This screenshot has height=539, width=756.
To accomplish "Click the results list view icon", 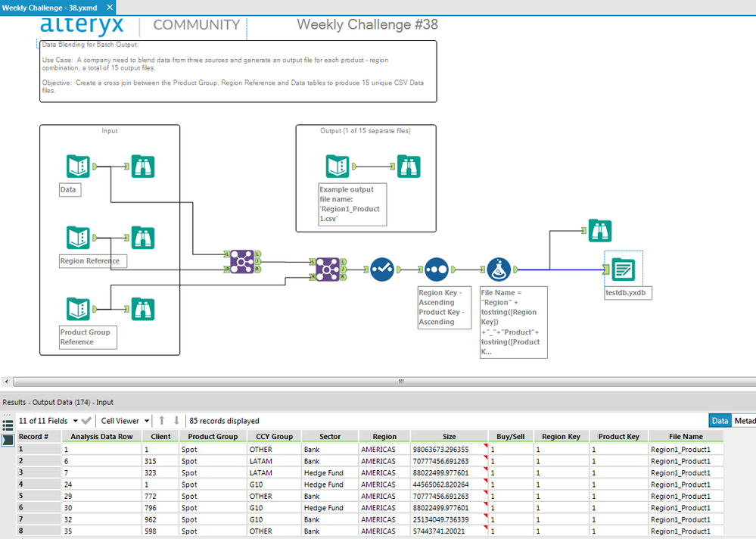I will (x=8, y=425).
